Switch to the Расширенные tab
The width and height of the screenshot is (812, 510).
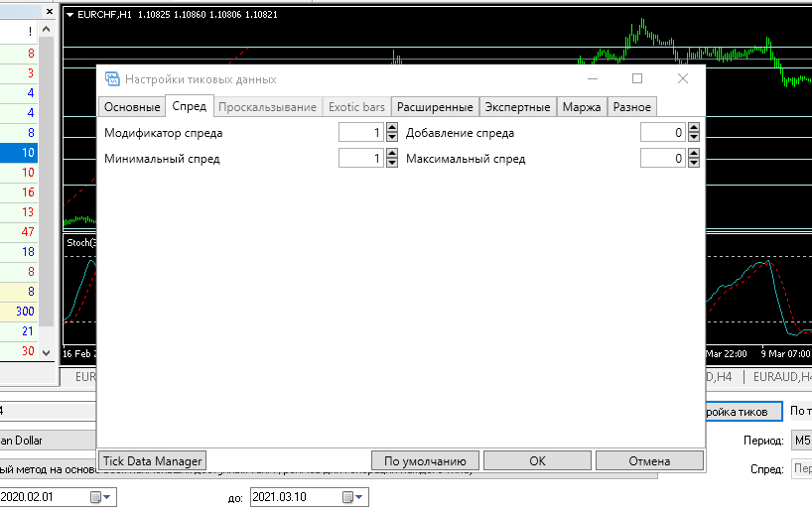(435, 107)
